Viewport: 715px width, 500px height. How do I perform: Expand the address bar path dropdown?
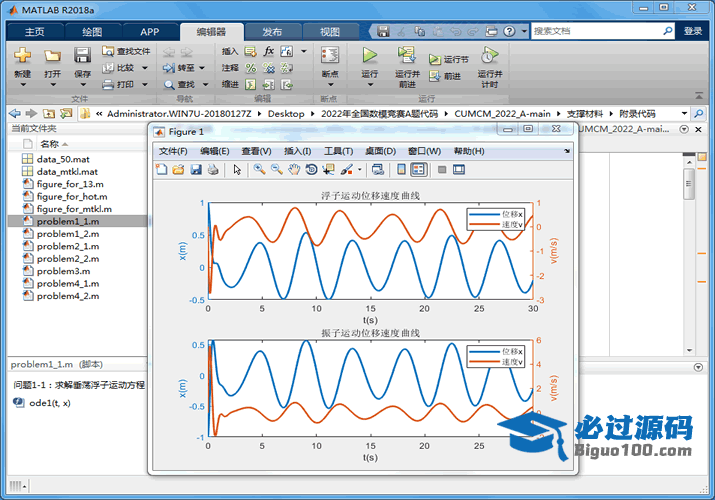tap(684, 113)
